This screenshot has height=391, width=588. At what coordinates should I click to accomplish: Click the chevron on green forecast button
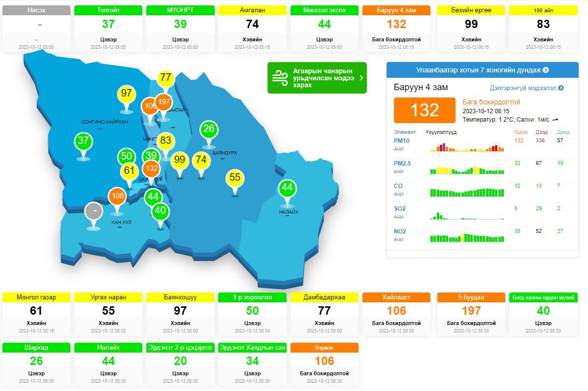click(361, 78)
